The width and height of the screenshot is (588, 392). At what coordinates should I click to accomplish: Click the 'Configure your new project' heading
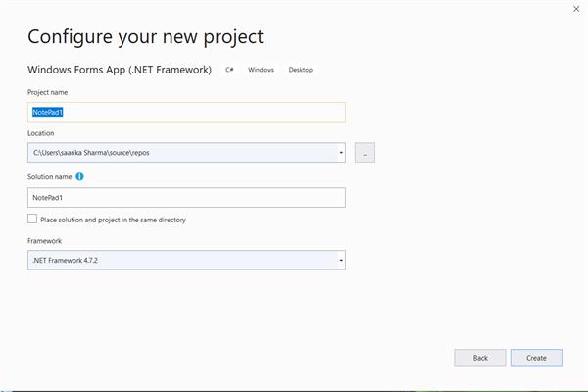[x=145, y=37]
